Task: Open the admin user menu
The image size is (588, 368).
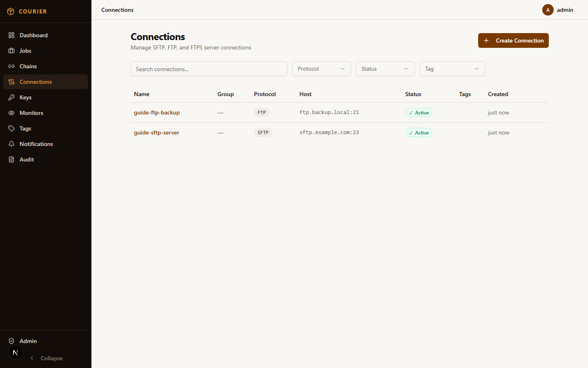Action: click(559, 10)
